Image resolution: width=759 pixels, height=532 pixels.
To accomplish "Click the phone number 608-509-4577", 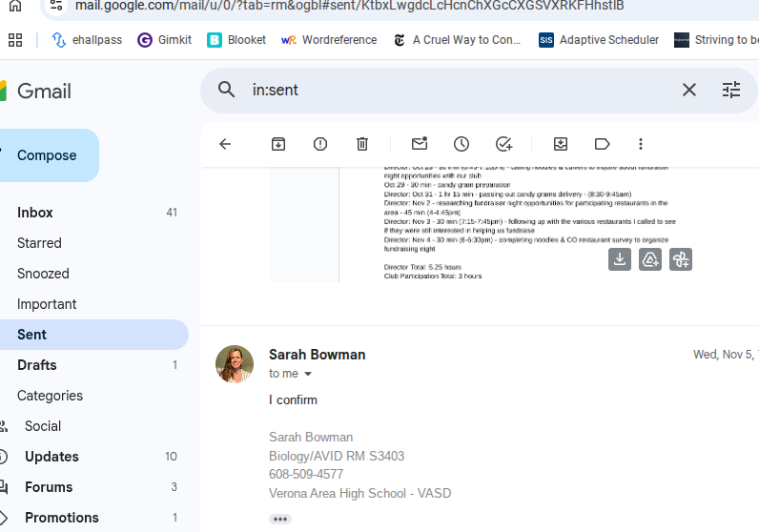I will (306, 475).
